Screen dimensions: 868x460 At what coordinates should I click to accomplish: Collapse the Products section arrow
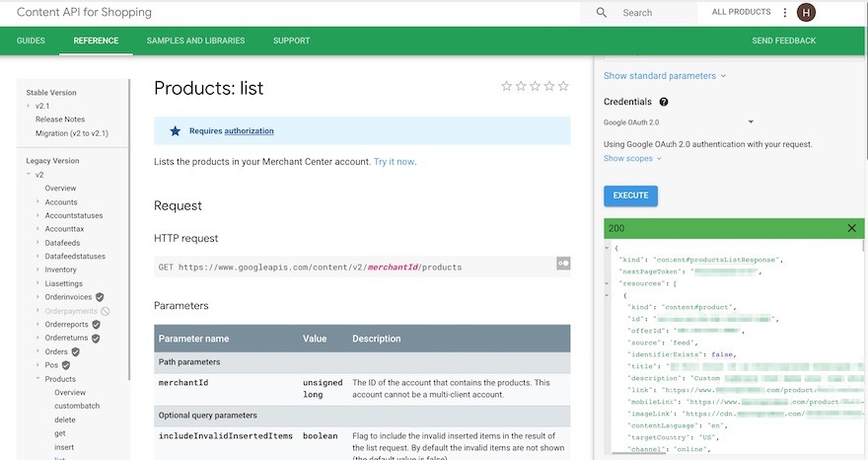tap(37, 378)
